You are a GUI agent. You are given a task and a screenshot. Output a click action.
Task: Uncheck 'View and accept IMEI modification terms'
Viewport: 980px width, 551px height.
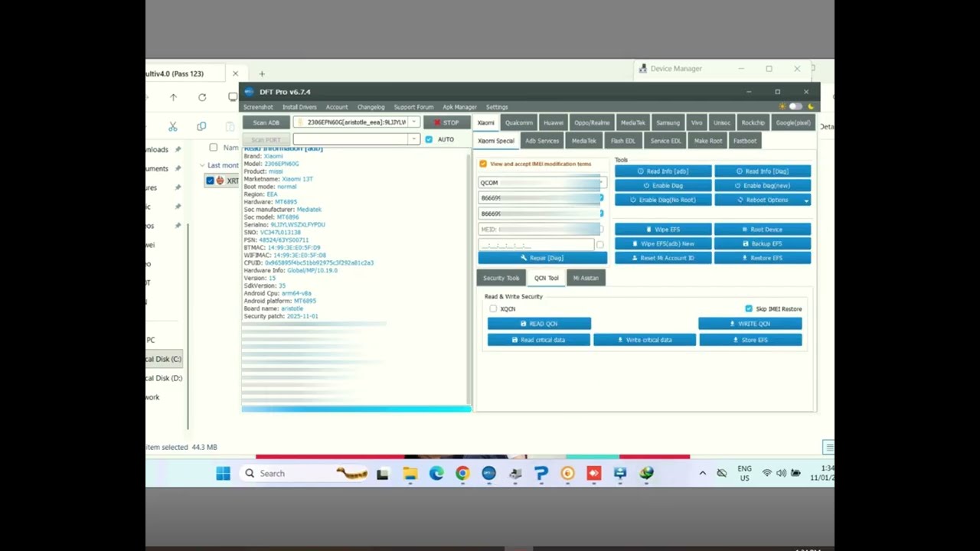[483, 164]
